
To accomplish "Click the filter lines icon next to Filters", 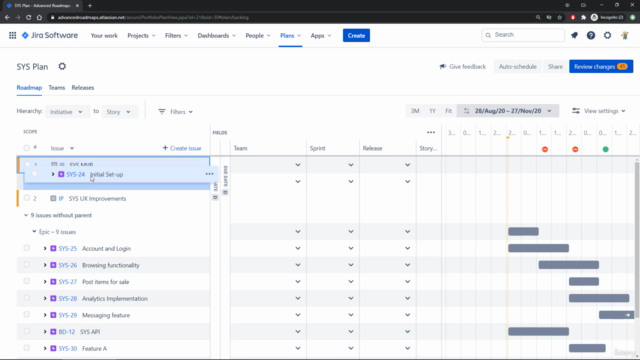I will tap(162, 111).
